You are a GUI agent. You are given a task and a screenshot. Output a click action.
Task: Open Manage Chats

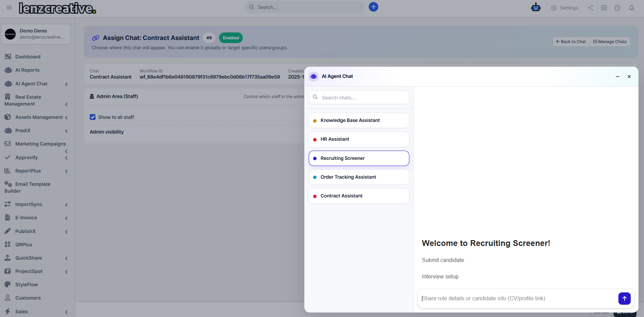pyautogui.click(x=610, y=41)
